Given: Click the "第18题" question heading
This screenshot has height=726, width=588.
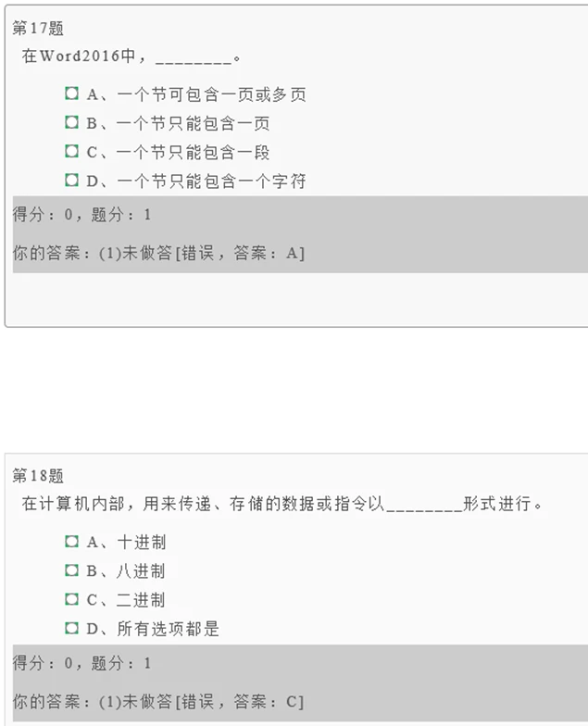Looking at the screenshot, I should [x=38, y=476].
